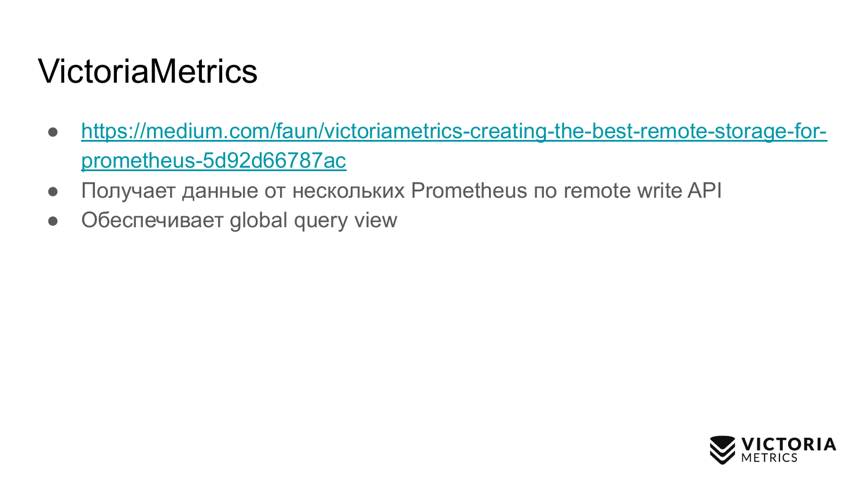Click the word 'Обеспечивает'
This screenshot has height=488, width=868.
pos(152,220)
